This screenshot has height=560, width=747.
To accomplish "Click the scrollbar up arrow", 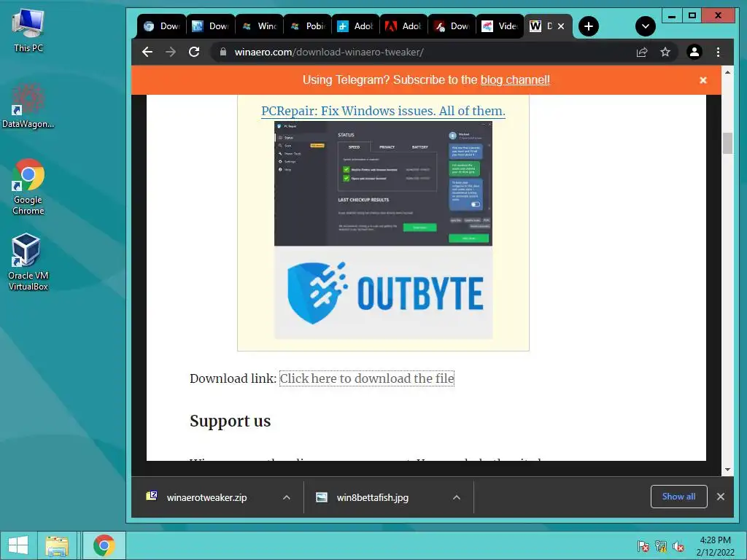I will 727,72.
